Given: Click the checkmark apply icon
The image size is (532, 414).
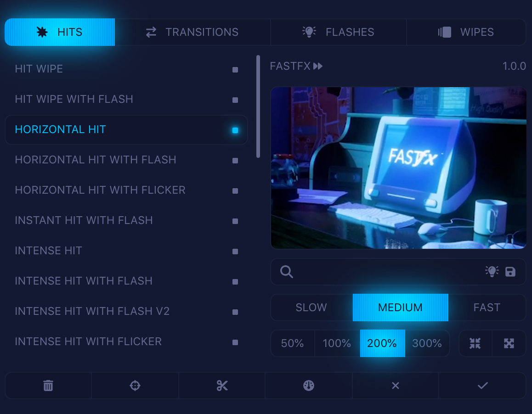Looking at the screenshot, I should 483,386.
